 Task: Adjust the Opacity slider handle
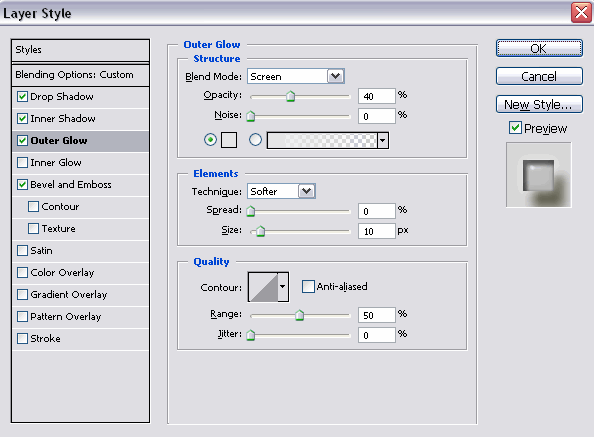tap(291, 96)
